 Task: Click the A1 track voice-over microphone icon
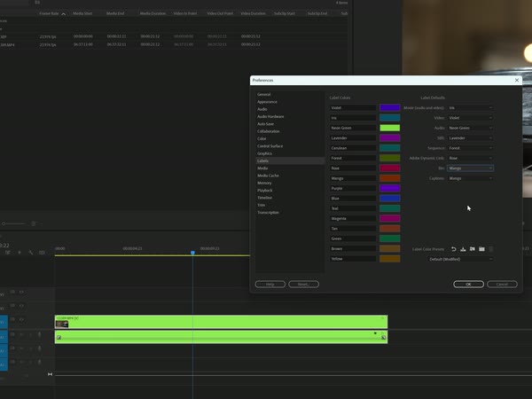[39, 334]
